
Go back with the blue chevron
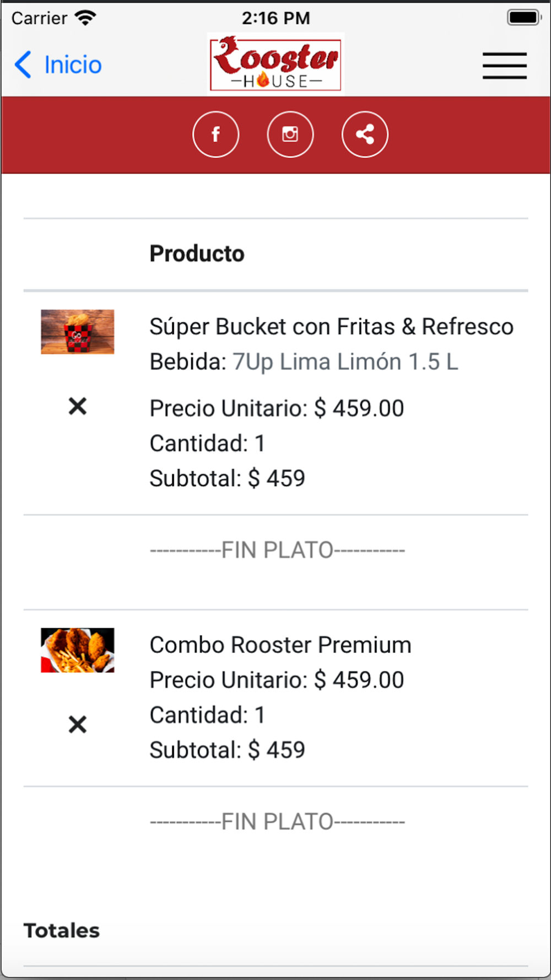(23, 65)
